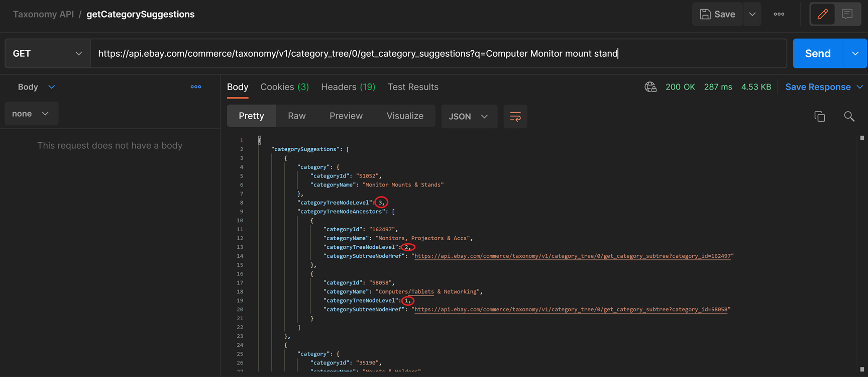Click the categoryId value "35190"

pos(367,362)
